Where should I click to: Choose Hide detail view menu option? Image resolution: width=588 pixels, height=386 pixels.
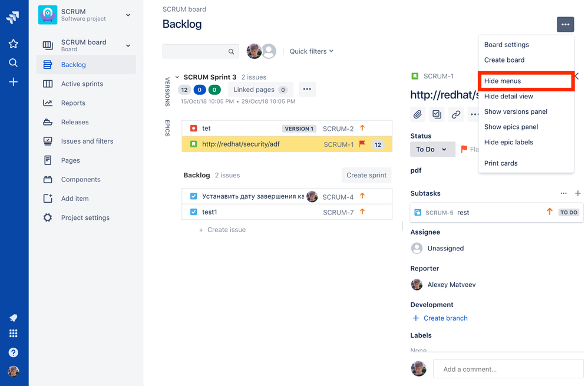pos(526,97)
